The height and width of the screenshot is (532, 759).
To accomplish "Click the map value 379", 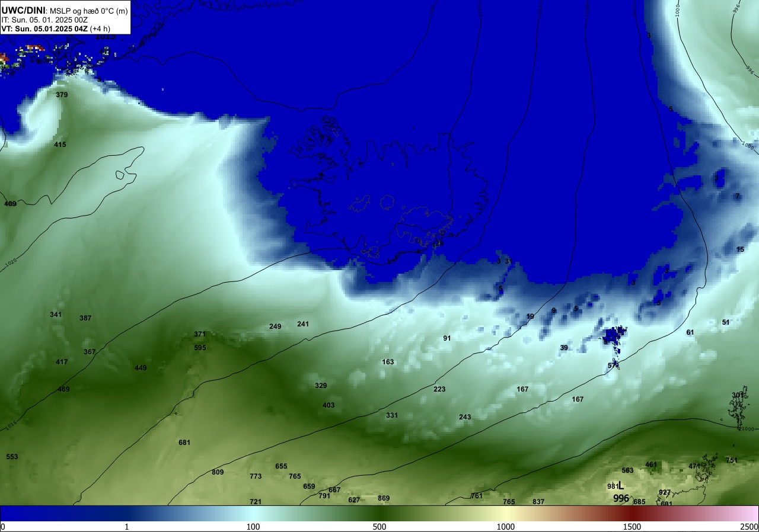I will tap(62, 95).
